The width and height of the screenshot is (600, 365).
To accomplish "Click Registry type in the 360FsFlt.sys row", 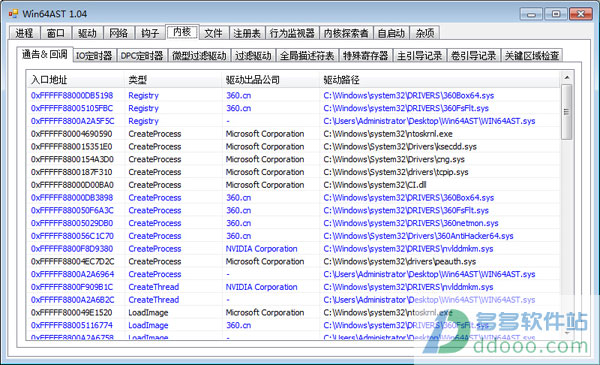I will coord(143,108).
